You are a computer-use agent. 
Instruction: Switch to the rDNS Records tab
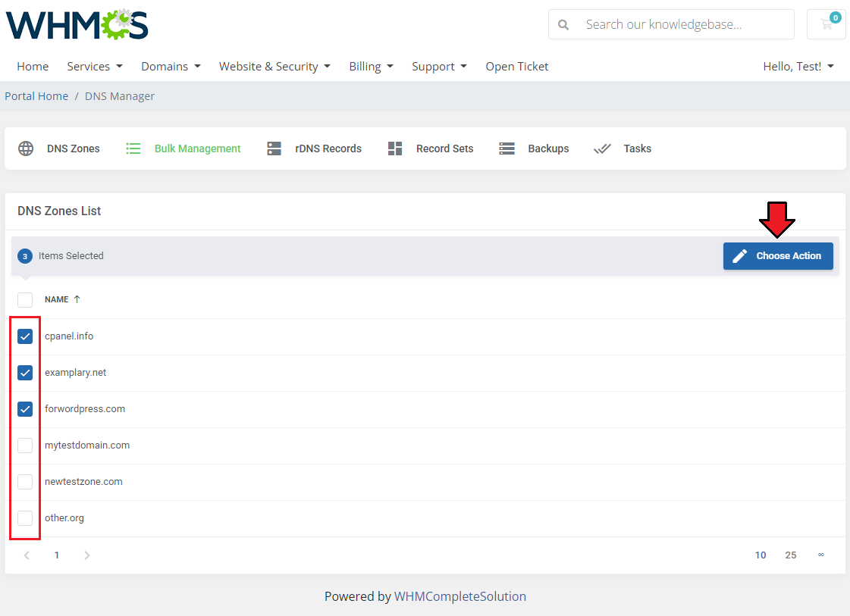click(315, 149)
